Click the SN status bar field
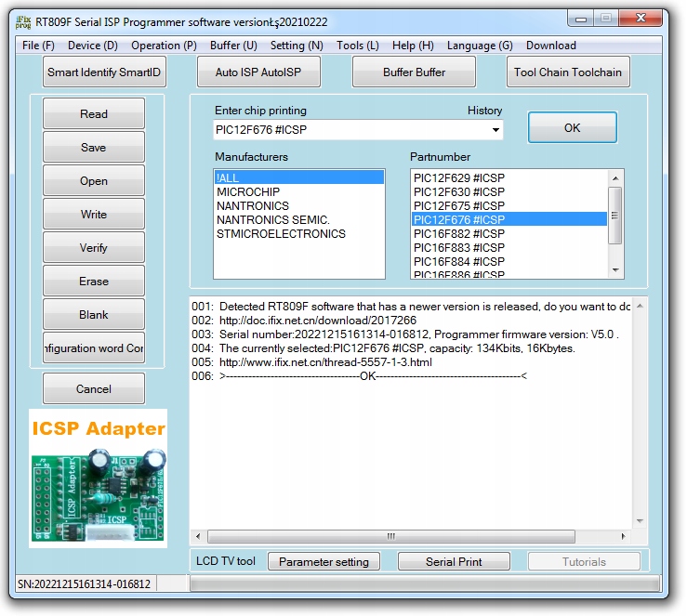Screen dimensions: 687x616 click(x=86, y=584)
